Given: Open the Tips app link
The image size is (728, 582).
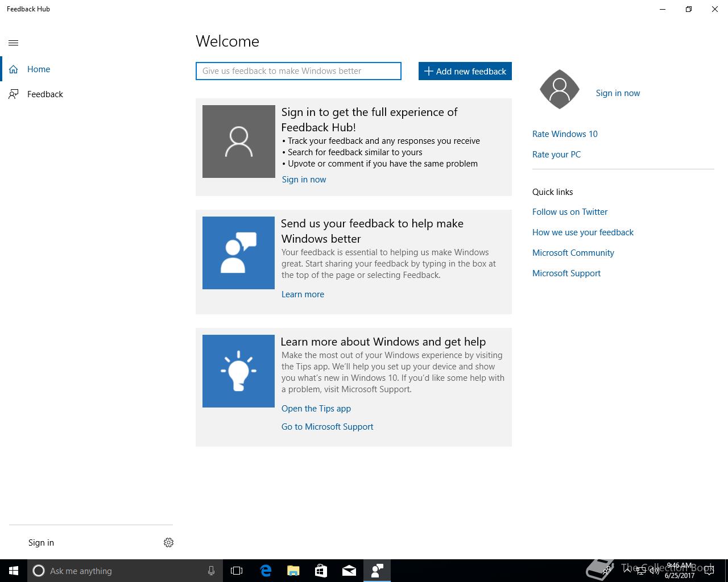Looking at the screenshot, I should tap(316, 409).
